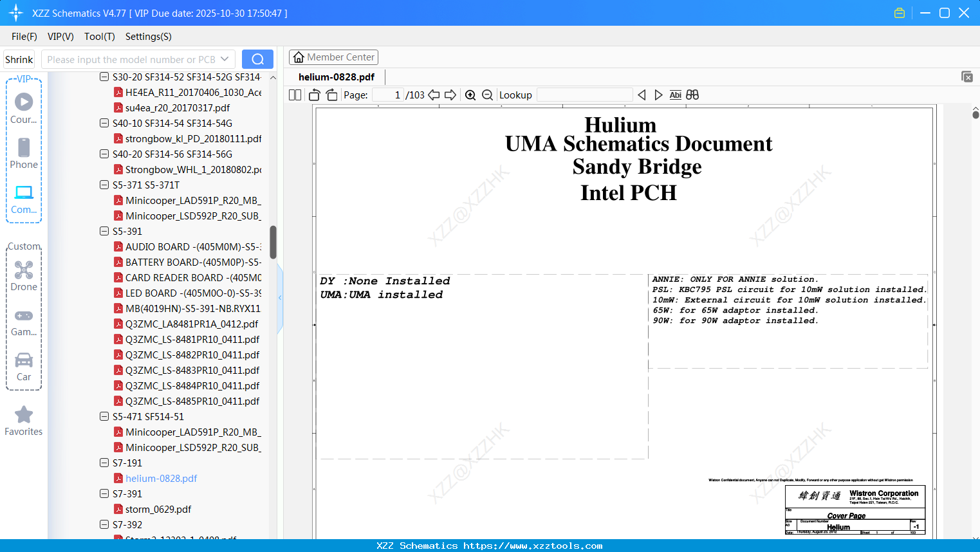
Task: Open the Game console category
Action: tap(24, 322)
